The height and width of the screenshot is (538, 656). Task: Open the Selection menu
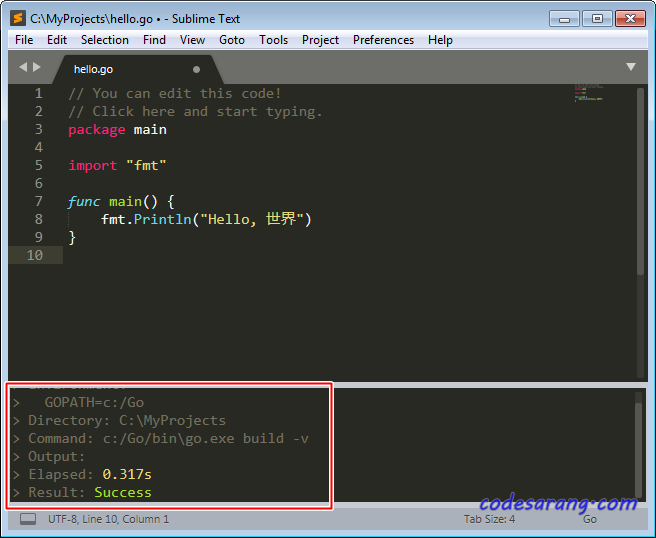click(x=105, y=40)
